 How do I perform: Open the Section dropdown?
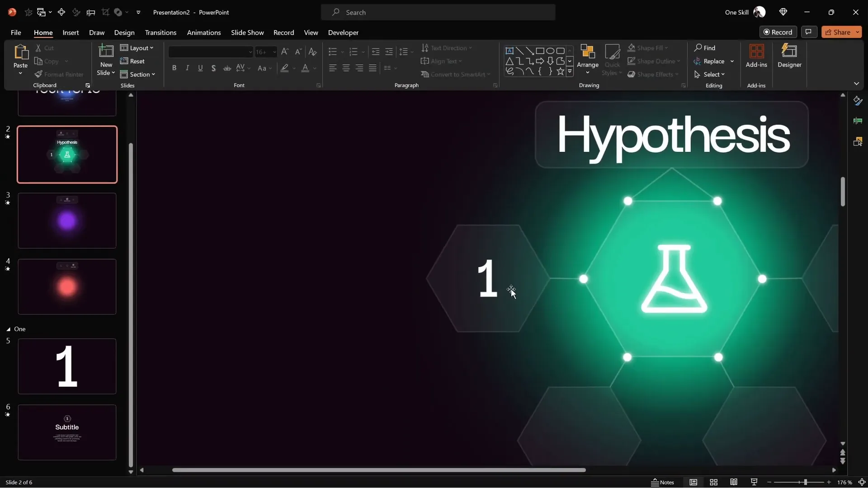[x=138, y=74]
